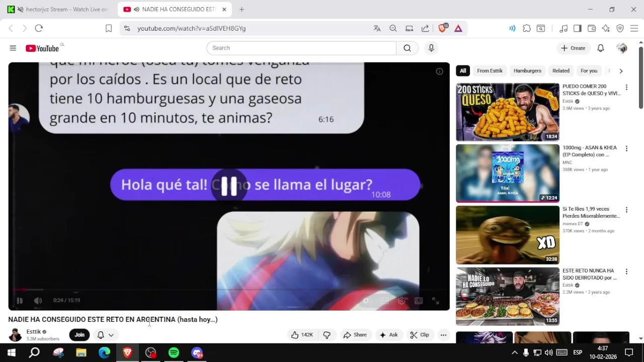The height and width of the screenshot is (362, 644).
Task: Seek using the video progress bar
Action: [x=229, y=290]
